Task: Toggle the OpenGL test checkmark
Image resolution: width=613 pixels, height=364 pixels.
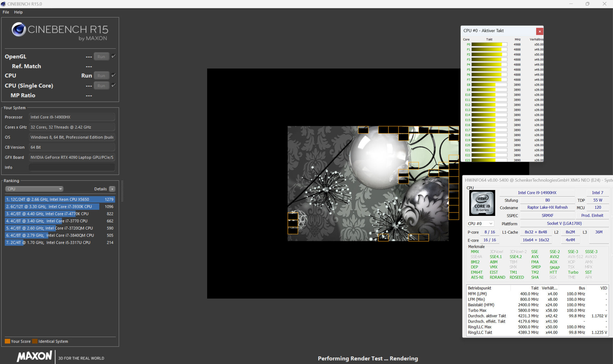Action: [113, 56]
